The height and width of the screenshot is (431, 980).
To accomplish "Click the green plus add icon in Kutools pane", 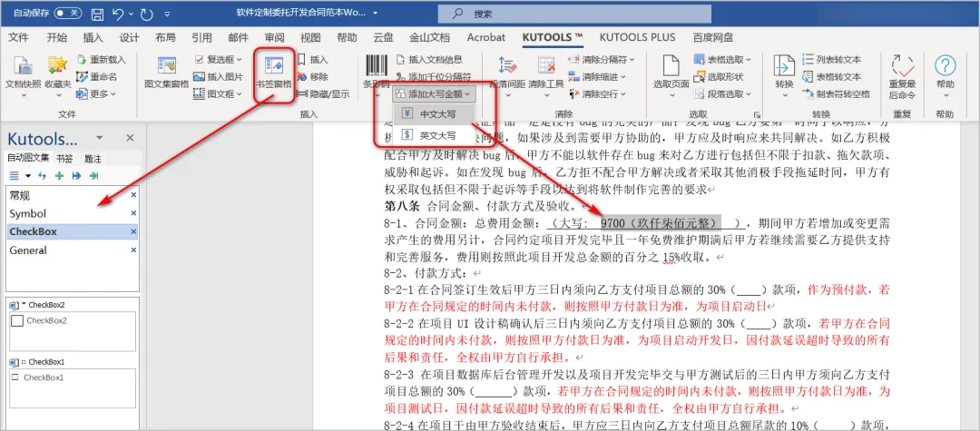I will [x=59, y=176].
